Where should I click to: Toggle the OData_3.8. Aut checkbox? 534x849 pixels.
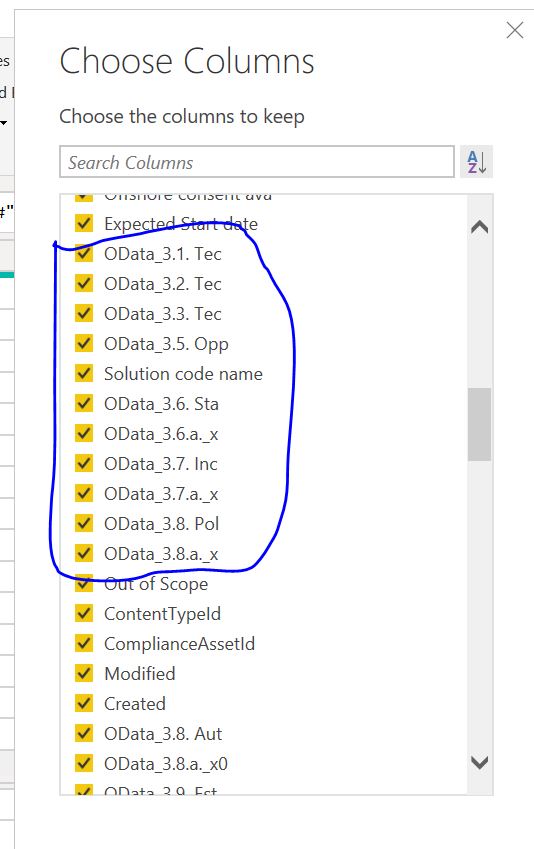[x=84, y=733]
